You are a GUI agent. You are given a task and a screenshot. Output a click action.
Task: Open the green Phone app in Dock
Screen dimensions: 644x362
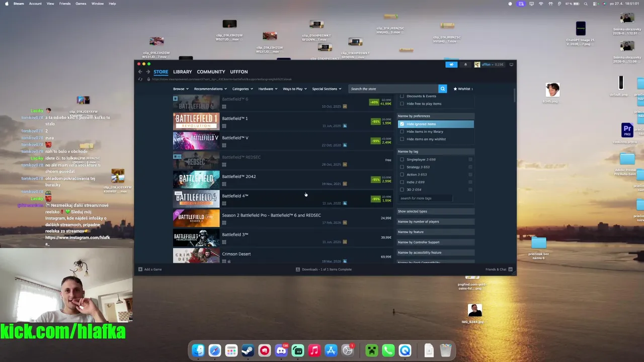[388, 350]
